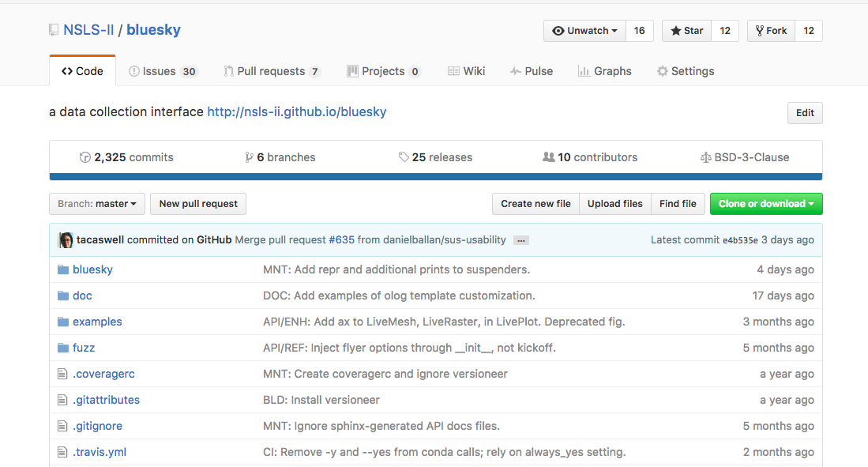Screen dimensions: 868x467
Task: Click the tacaswell avatar thumbnail
Action: [x=66, y=239]
